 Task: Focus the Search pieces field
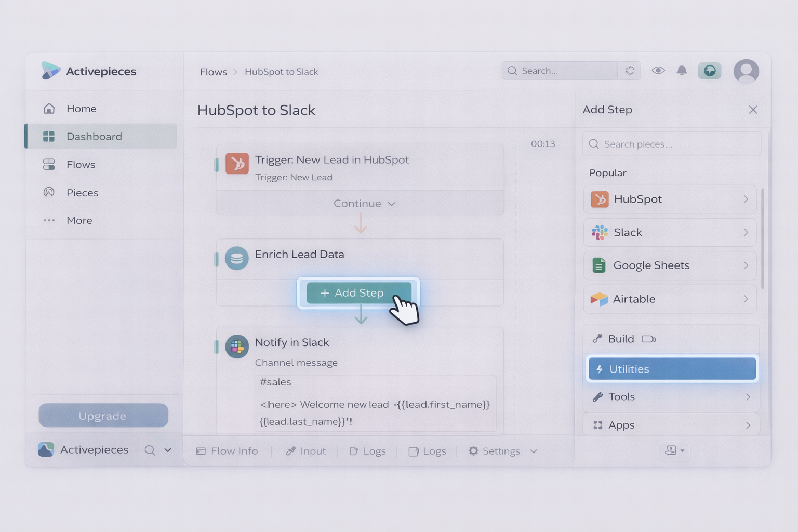(x=672, y=144)
